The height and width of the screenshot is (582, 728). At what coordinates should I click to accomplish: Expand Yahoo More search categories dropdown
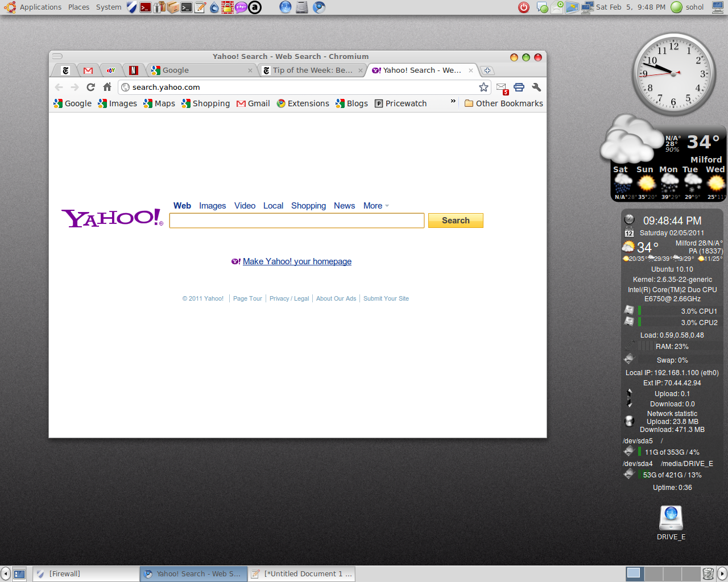pos(377,206)
